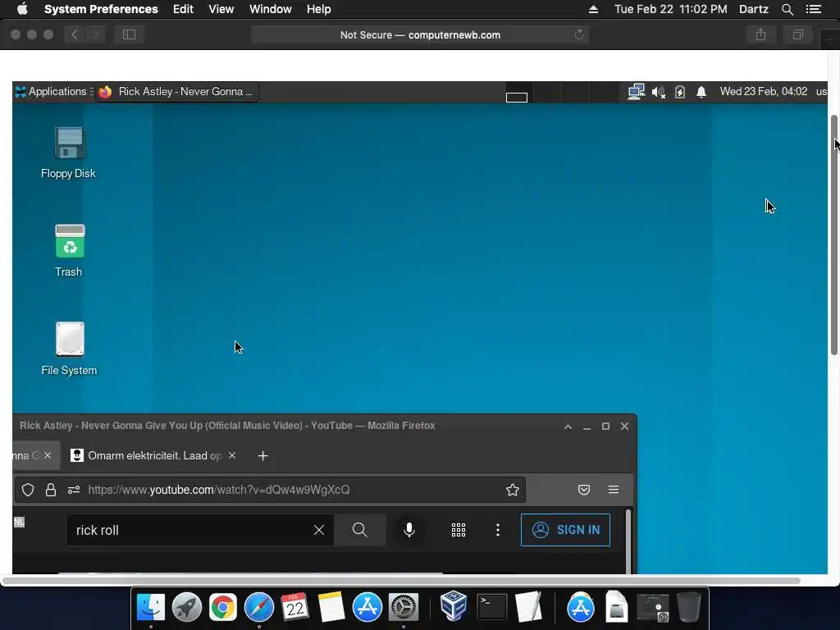840x630 pixels.
Task: Click Safari forward button
Action: coord(95,34)
